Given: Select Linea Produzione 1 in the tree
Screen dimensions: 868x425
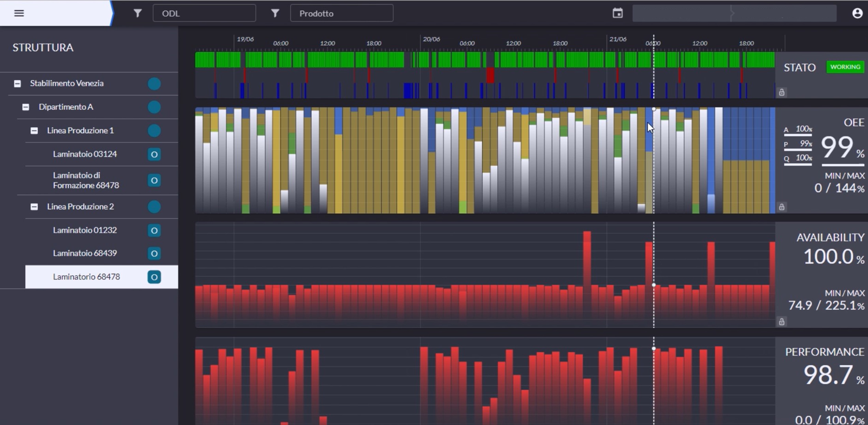Looking at the screenshot, I should 80,130.
